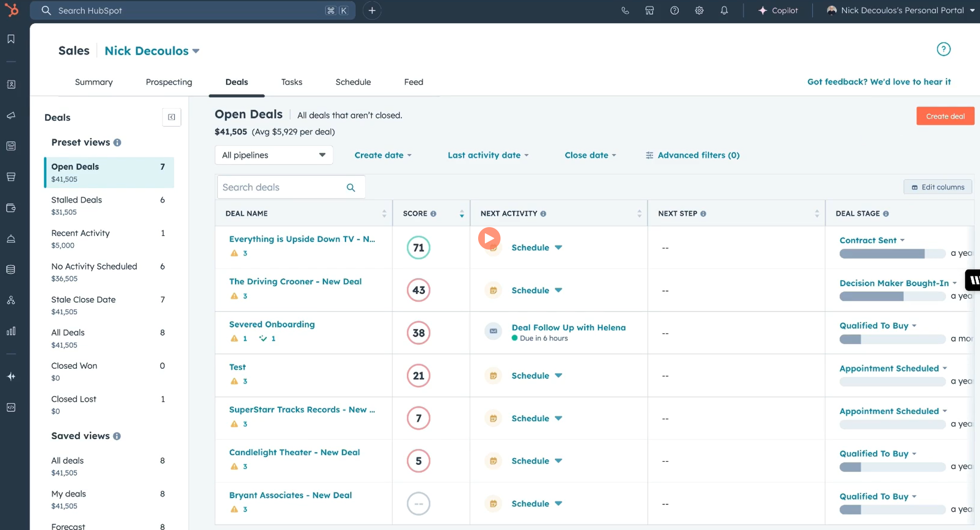This screenshot has width=980, height=530.
Task: Open the service bell icon in left sidebar
Action: (x=11, y=238)
